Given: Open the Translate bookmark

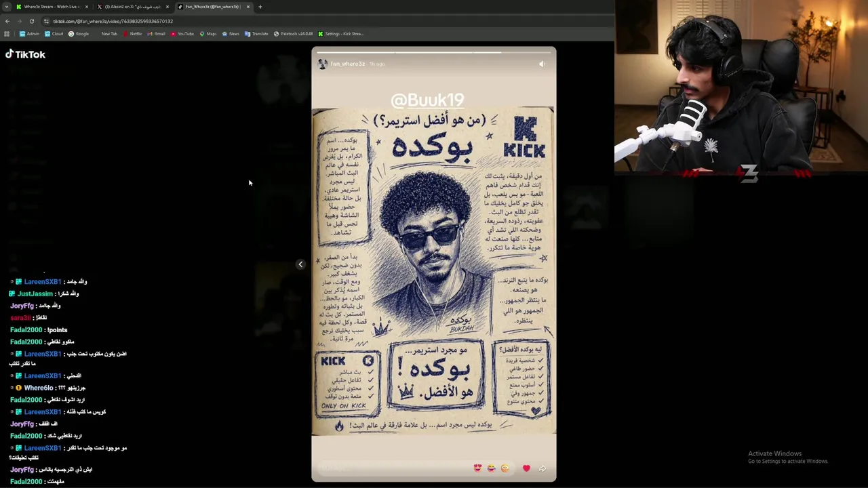Looking at the screenshot, I should coord(256,34).
